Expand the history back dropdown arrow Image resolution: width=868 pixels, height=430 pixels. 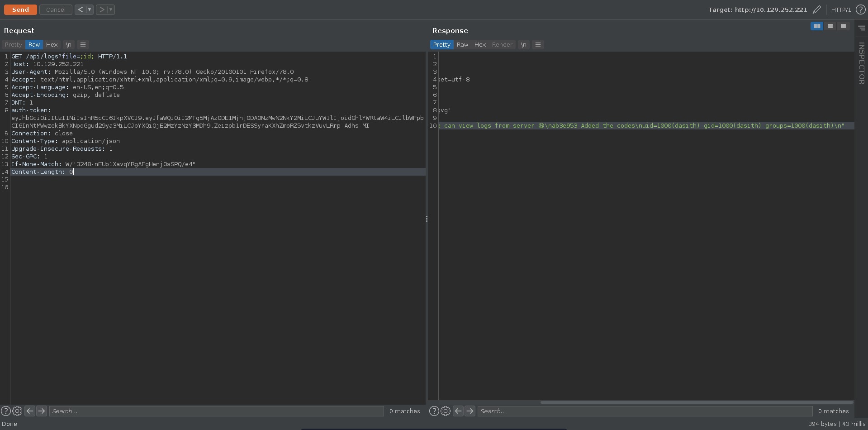coord(90,10)
